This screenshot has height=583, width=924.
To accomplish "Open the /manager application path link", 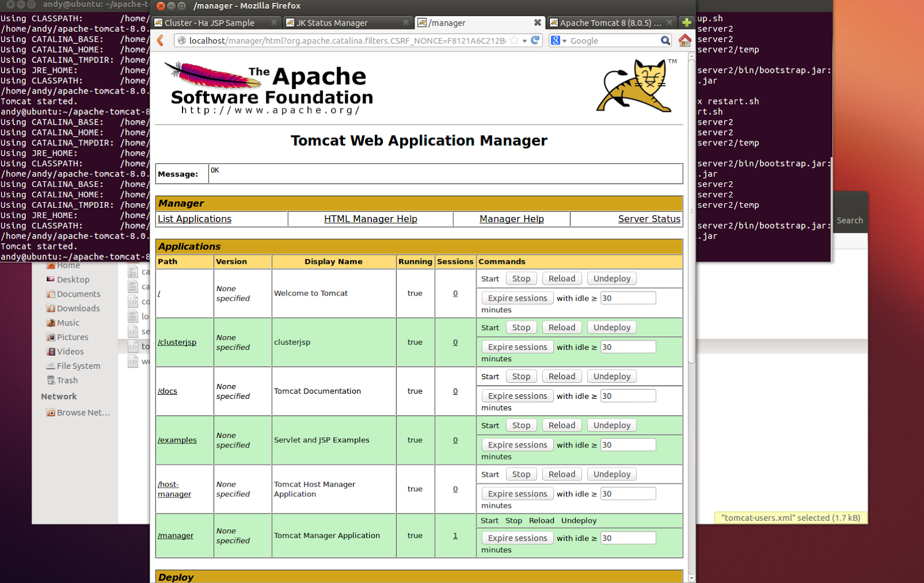I will (176, 536).
